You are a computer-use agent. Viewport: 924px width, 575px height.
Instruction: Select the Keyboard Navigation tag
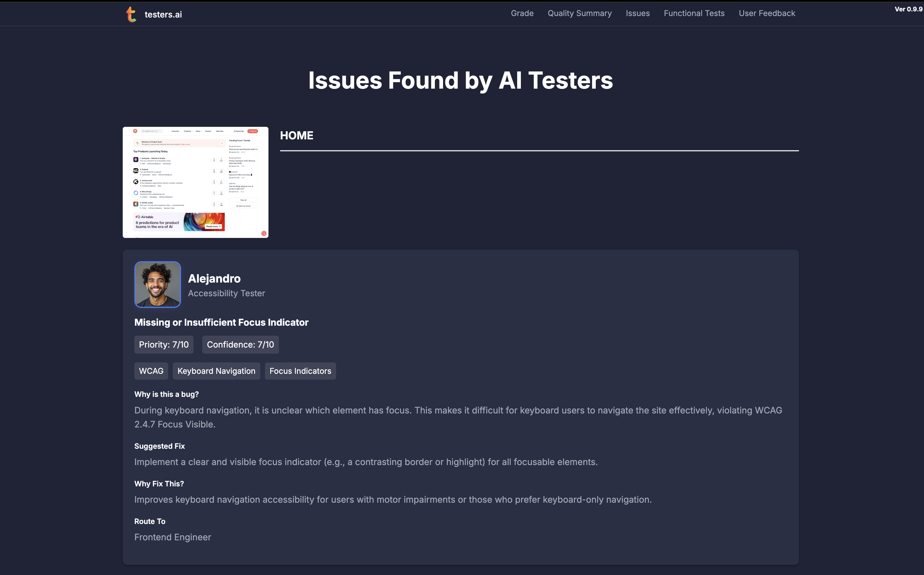[x=216, y=371]
